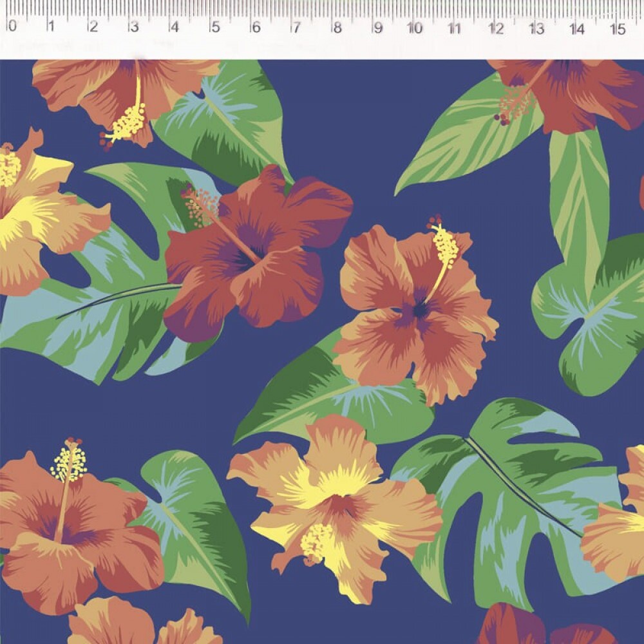
Task: Click the ruler number "11"
Action: 454,28
